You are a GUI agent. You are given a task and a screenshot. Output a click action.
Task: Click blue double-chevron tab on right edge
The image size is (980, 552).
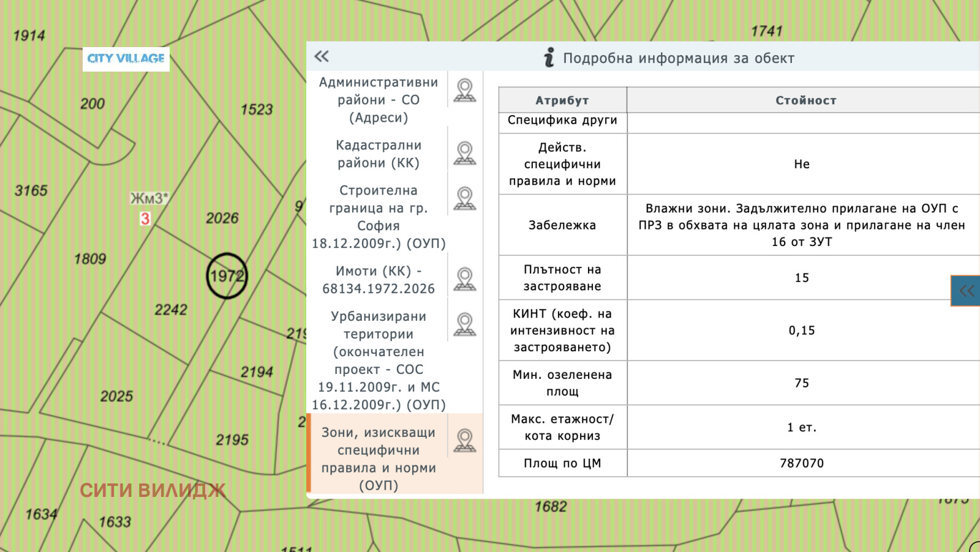coord(966,291)
